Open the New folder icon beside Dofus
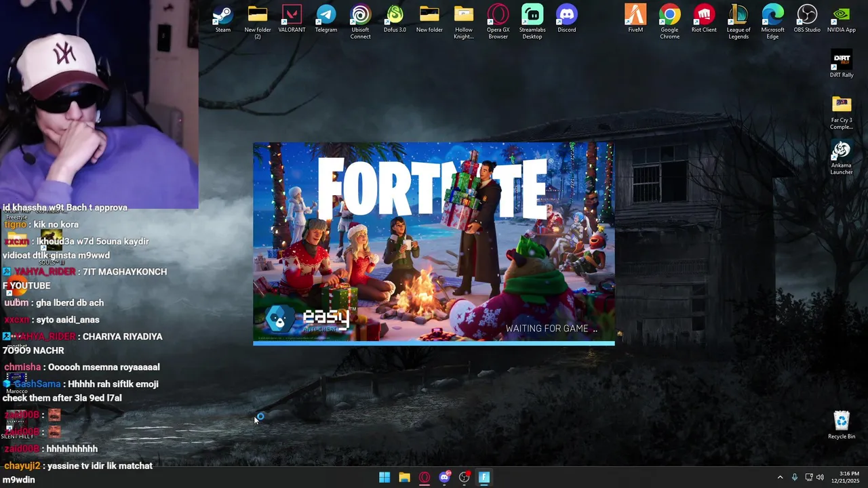 429,19
